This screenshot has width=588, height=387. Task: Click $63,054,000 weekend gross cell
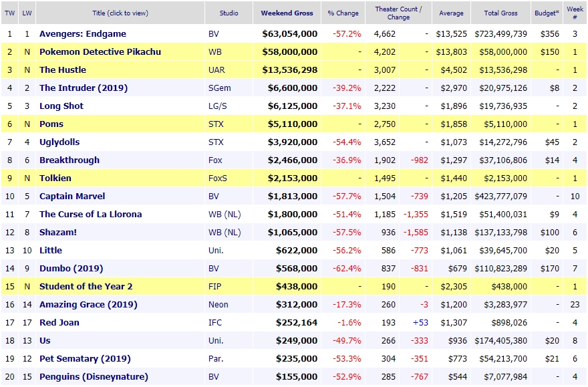pyautogui.click(x=290, y=33)
